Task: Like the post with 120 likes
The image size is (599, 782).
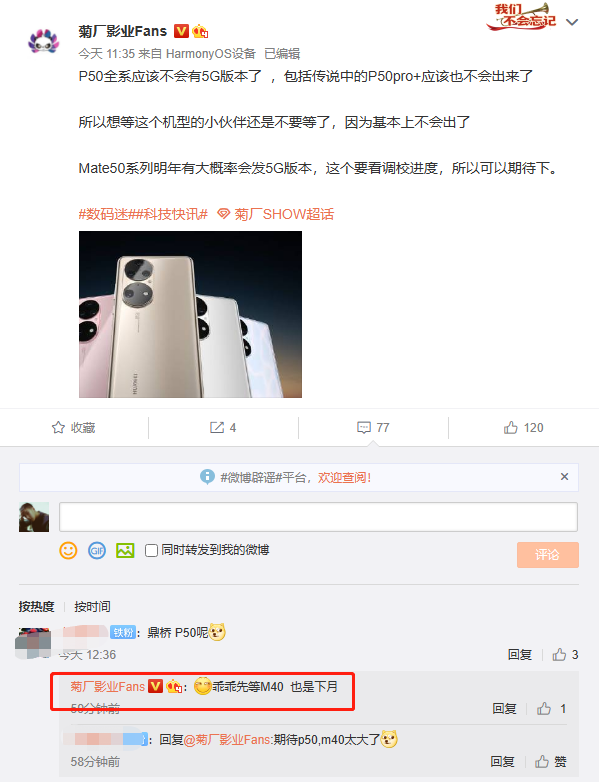Action: coord(523,427)
